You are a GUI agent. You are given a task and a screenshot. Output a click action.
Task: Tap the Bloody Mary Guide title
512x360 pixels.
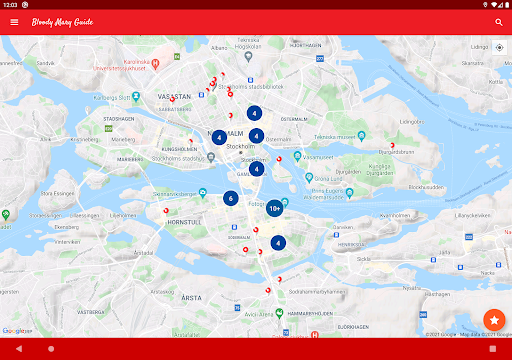62,22
